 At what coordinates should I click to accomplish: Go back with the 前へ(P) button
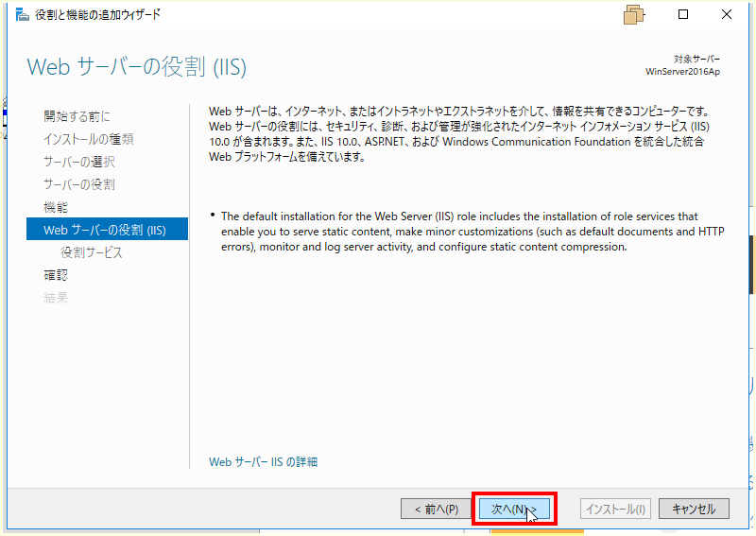pyautogui.click(x=436, y=509)
